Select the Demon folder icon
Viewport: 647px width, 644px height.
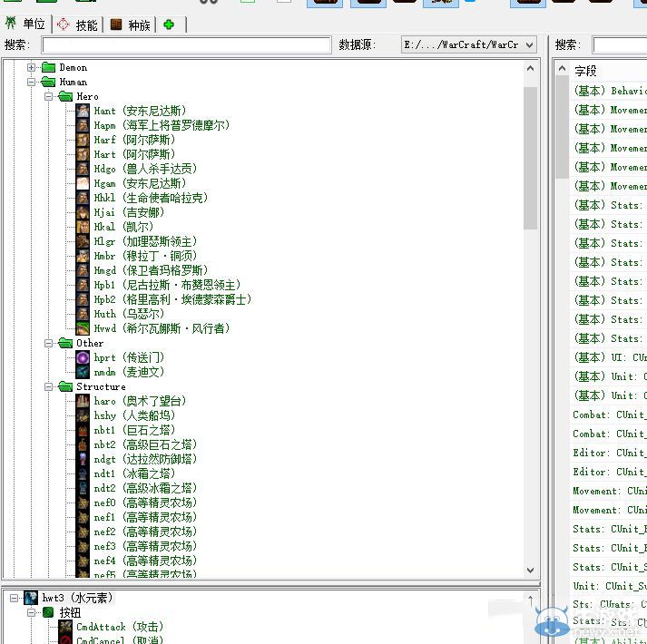[x=48, y=67]
